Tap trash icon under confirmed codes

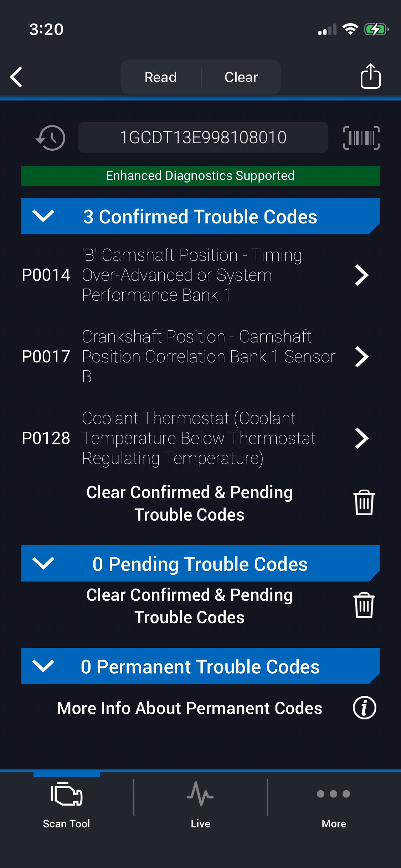[364, 503]
